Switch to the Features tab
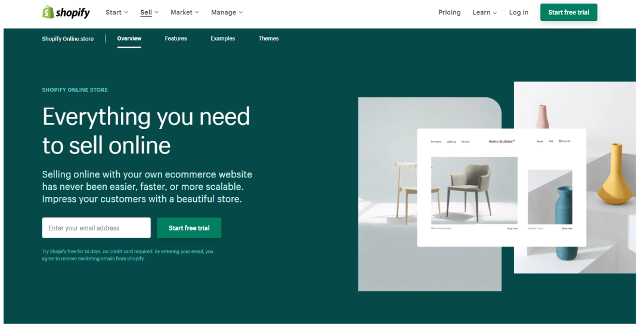644x332 pixels. pyautogui.click(x=176, y=38)
